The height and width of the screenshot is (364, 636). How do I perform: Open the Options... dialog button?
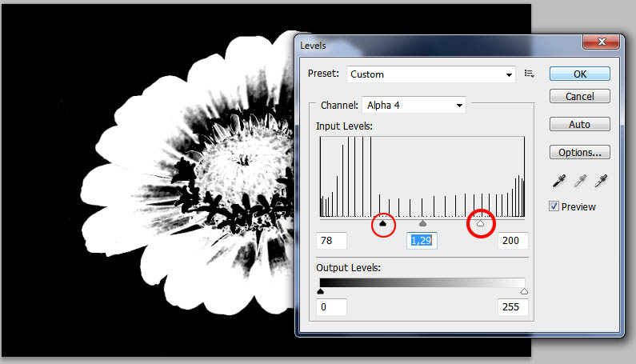tap(580, 152)
